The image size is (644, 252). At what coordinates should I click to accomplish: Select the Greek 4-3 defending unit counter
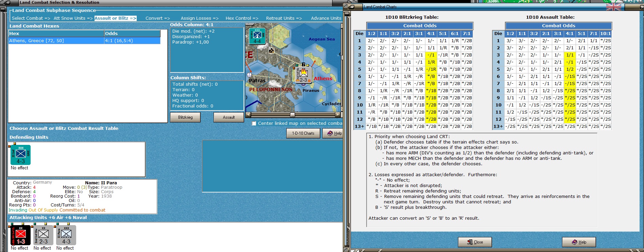point(21,155)
